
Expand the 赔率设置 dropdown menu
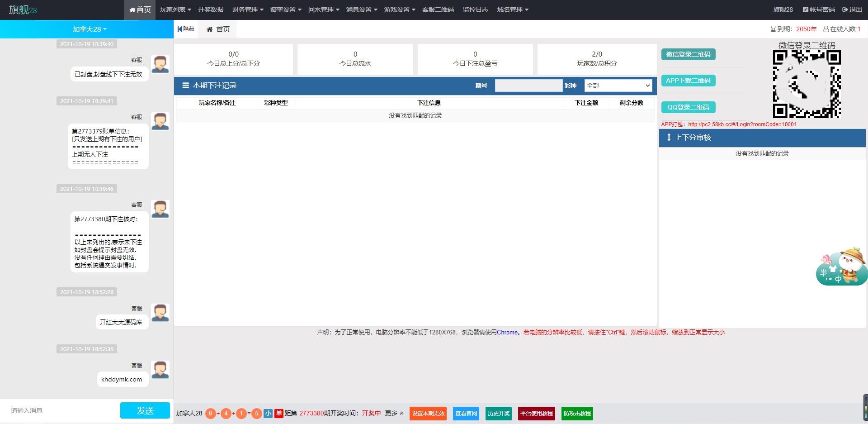286,10
